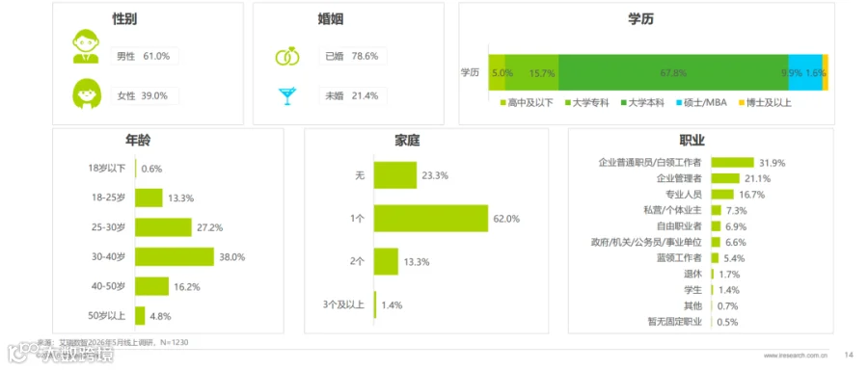Click the watermark logo at bottom left

coord(59,354)
